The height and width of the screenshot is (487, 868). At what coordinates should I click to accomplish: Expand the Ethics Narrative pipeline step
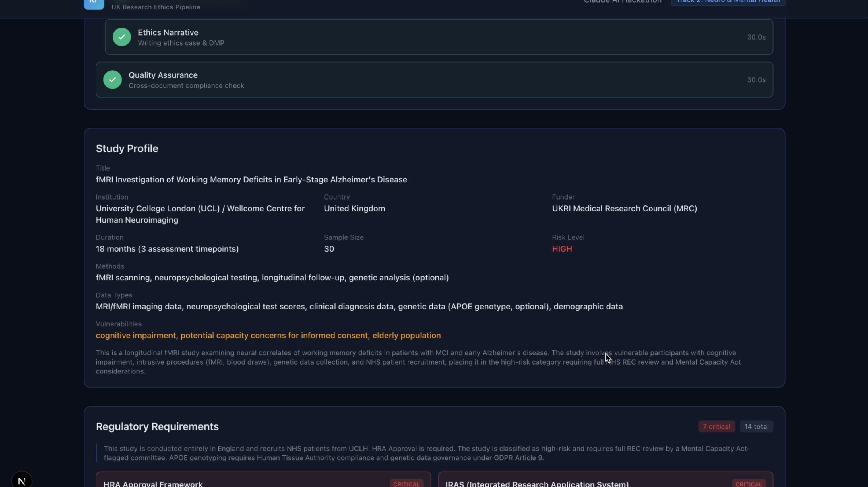[x=439, y=37]
